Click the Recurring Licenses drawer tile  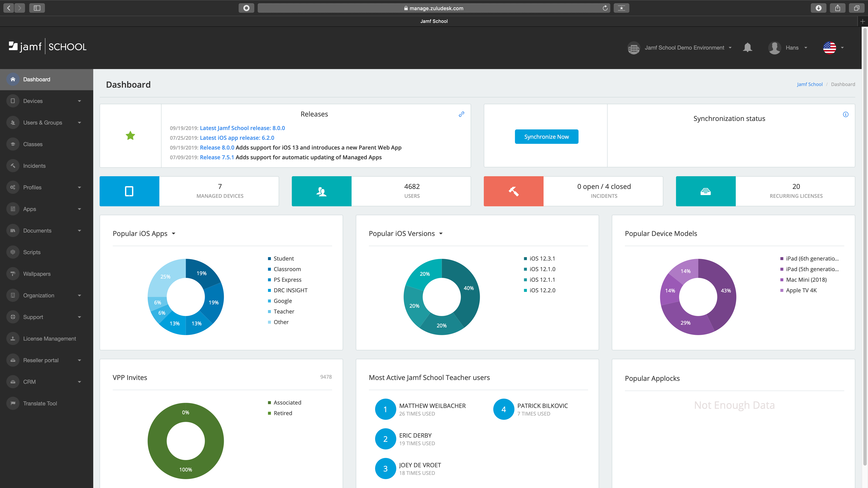pyautogui.click(x=706, y=191)
